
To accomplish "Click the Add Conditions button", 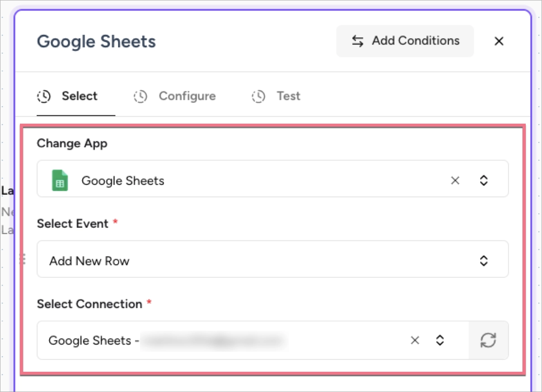I will (405, 41).
